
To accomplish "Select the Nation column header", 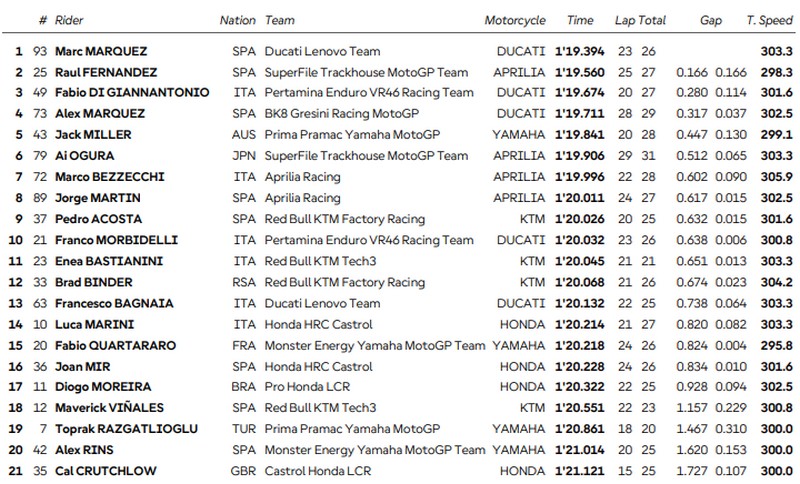I will (237, 20).
